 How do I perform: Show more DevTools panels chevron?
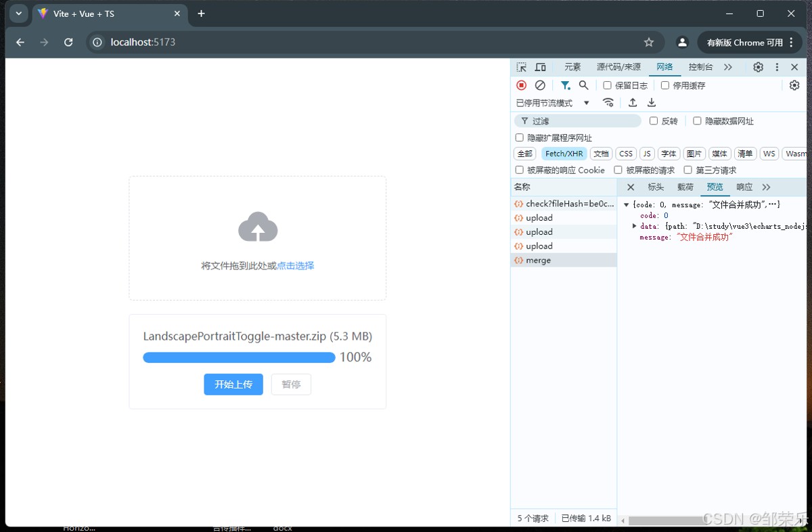click(728, 67)
